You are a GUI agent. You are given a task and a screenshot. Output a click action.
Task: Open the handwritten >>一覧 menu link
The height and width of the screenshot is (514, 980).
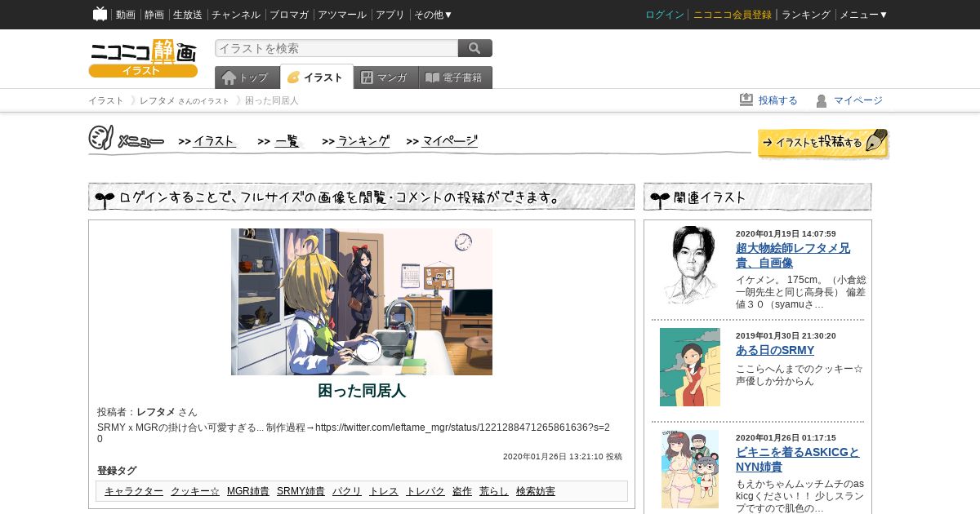click(x=279, y=141)
